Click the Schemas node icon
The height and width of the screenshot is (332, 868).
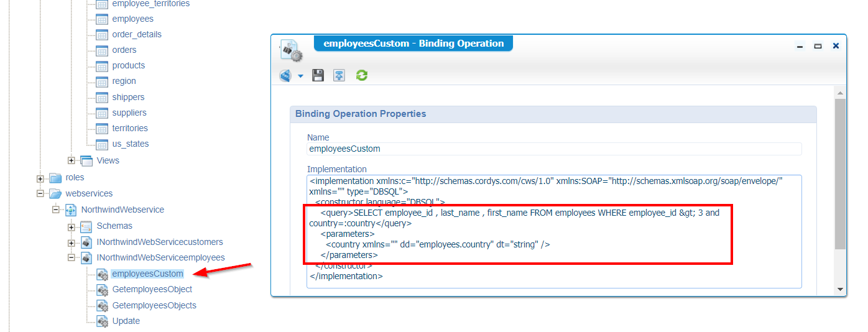86,226
